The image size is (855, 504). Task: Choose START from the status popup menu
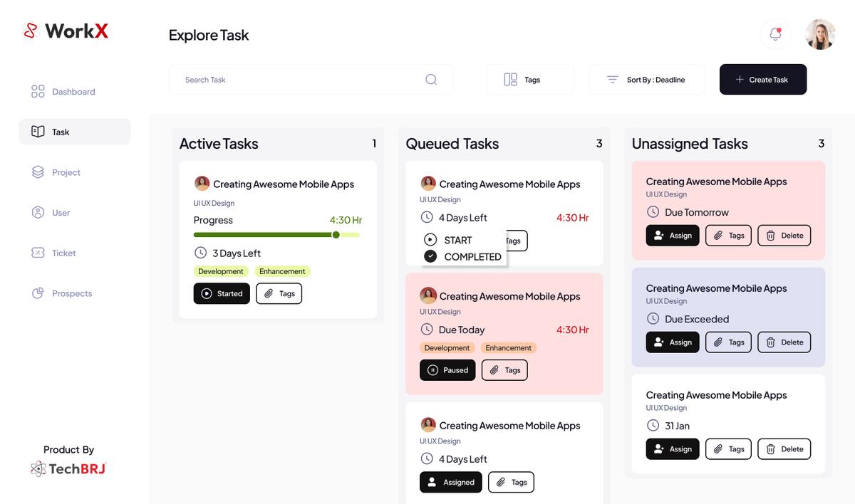(x=457, y=240)
